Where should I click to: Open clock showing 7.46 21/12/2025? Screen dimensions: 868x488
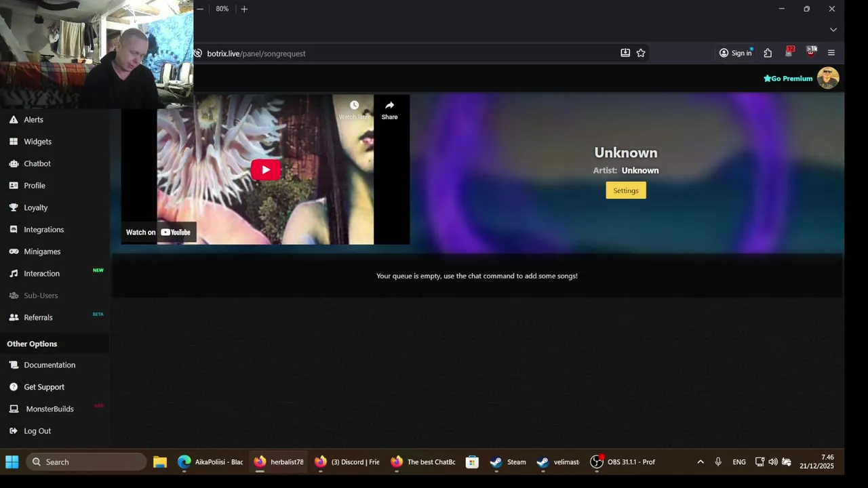click(816, 462)
